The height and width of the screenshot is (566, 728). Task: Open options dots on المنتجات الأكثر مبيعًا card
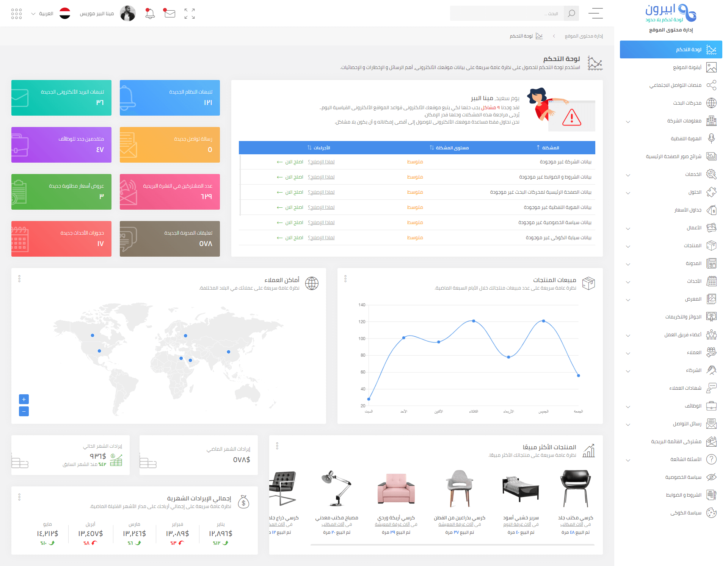point(277,446)
